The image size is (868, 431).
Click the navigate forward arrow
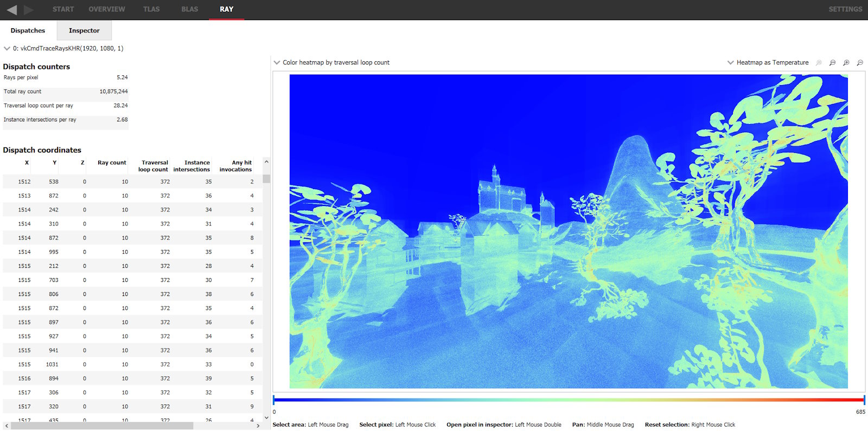pyautogui.click(x=29, y=9)
